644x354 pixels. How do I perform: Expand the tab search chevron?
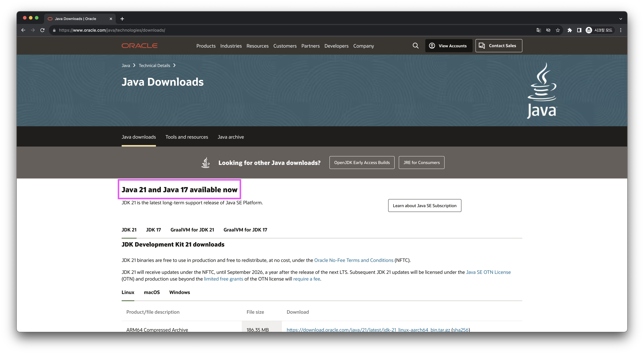coord(620,19)
